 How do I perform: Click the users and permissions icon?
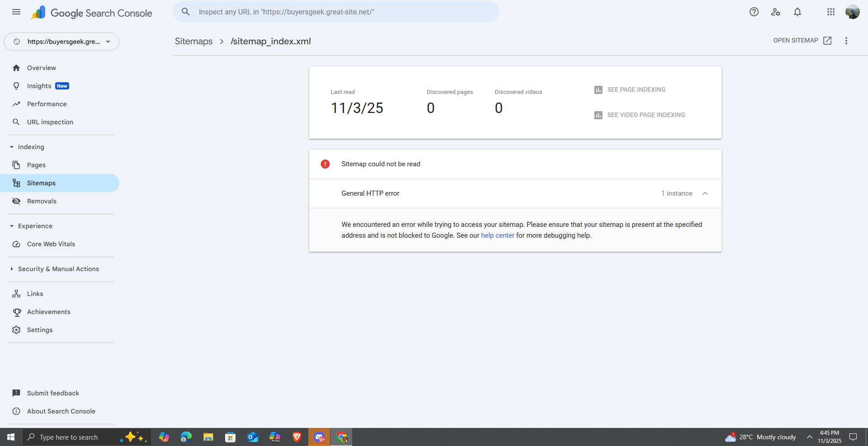click(x=776, y=12)
